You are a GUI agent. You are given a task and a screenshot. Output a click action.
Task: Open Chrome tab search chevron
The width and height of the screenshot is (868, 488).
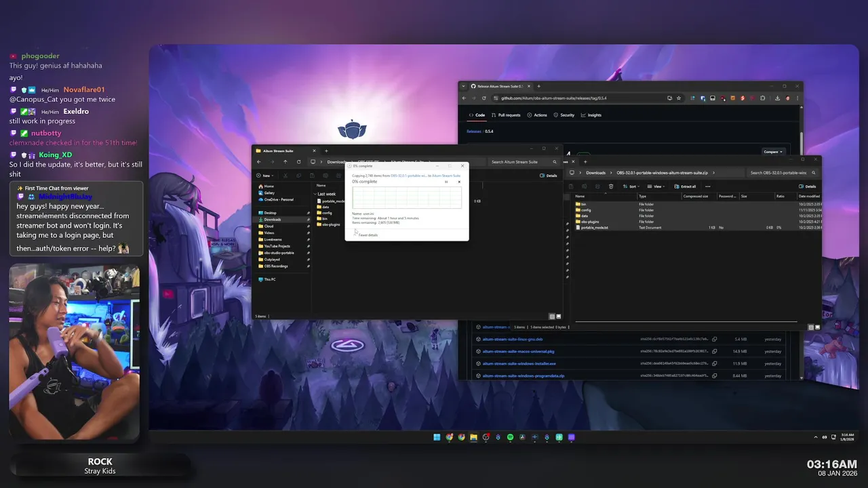pyautogui.click(x=464, y=86)
